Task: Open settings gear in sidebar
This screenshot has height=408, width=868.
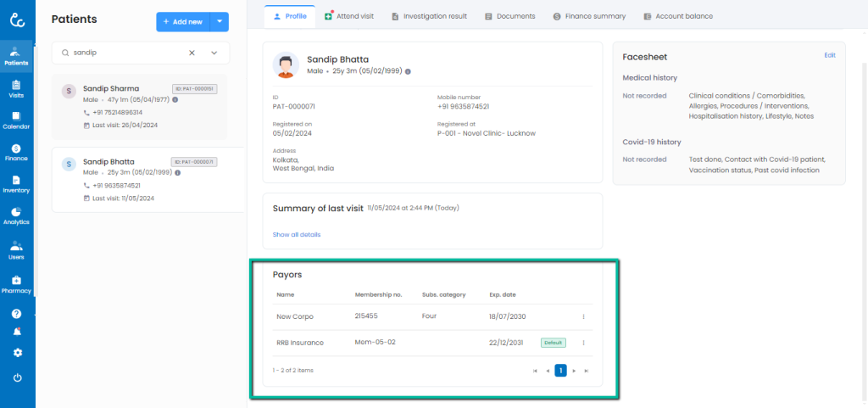Action: pos(17,353)
